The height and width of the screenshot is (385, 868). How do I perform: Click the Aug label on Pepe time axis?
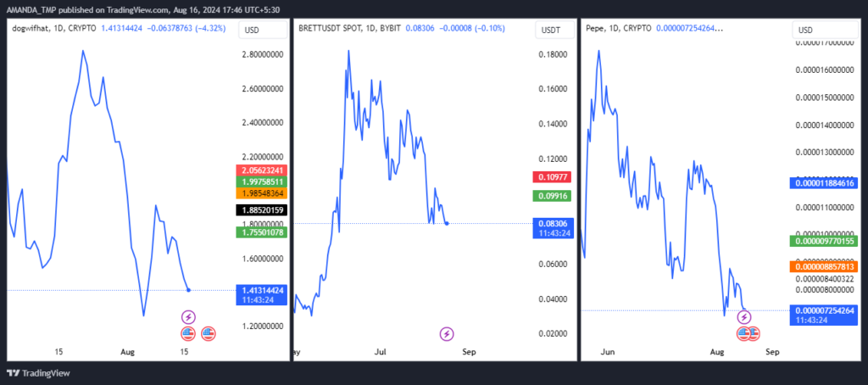(717, 352)
